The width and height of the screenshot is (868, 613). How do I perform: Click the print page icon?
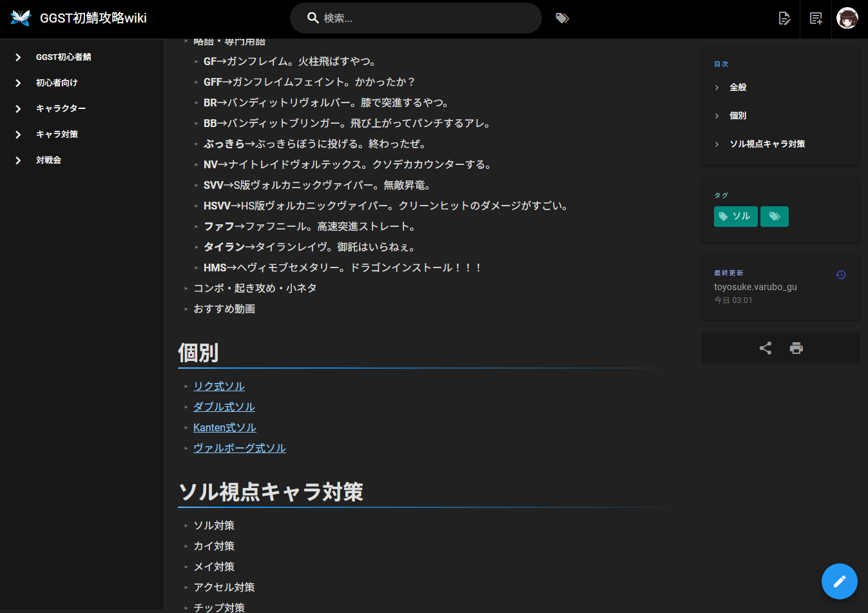coord(796,348)
